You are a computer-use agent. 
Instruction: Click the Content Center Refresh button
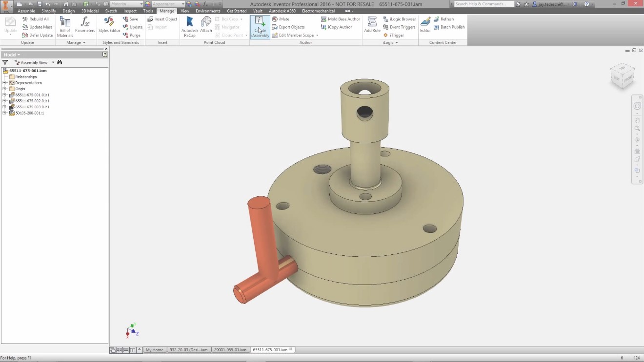[443, 19]
